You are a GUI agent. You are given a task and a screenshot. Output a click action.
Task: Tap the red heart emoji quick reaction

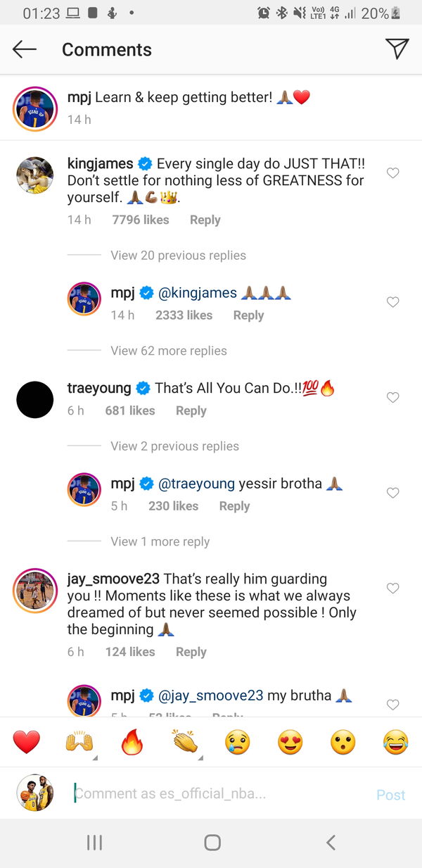[x=27, y=742]
